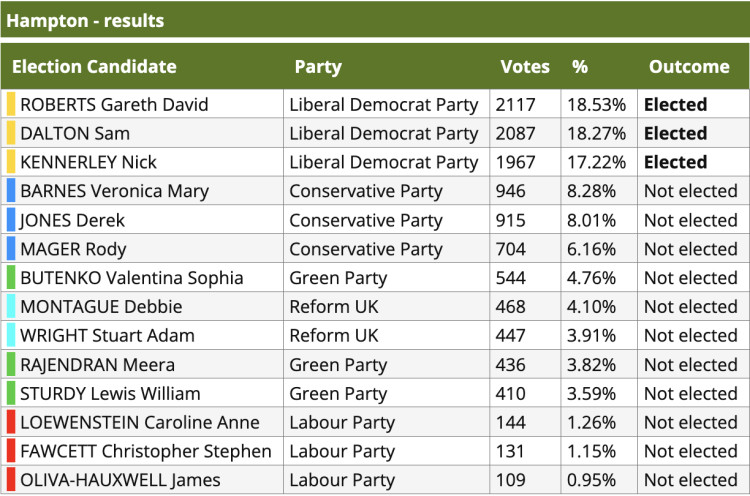
Task: Click the Votes column header
Action: click(525, 66)
